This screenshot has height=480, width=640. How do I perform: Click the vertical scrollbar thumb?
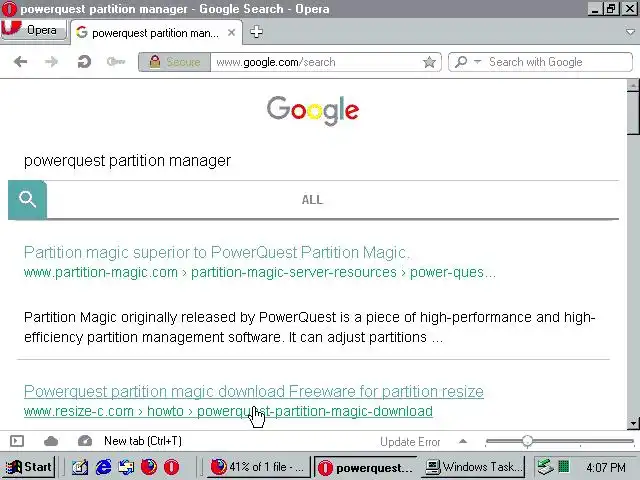coord(633,113)
